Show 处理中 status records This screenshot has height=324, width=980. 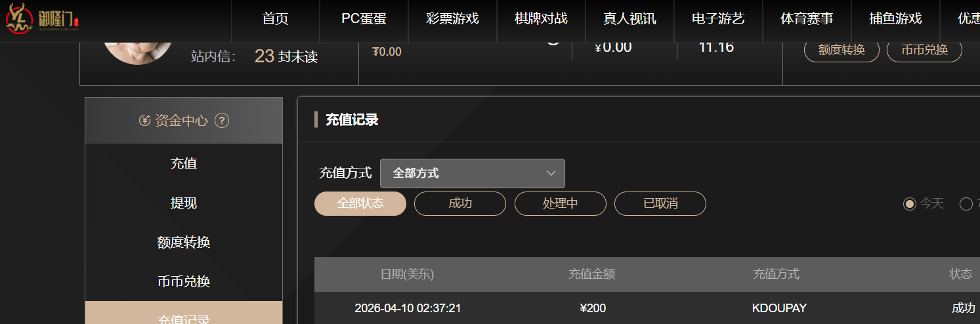coord(560,203)
